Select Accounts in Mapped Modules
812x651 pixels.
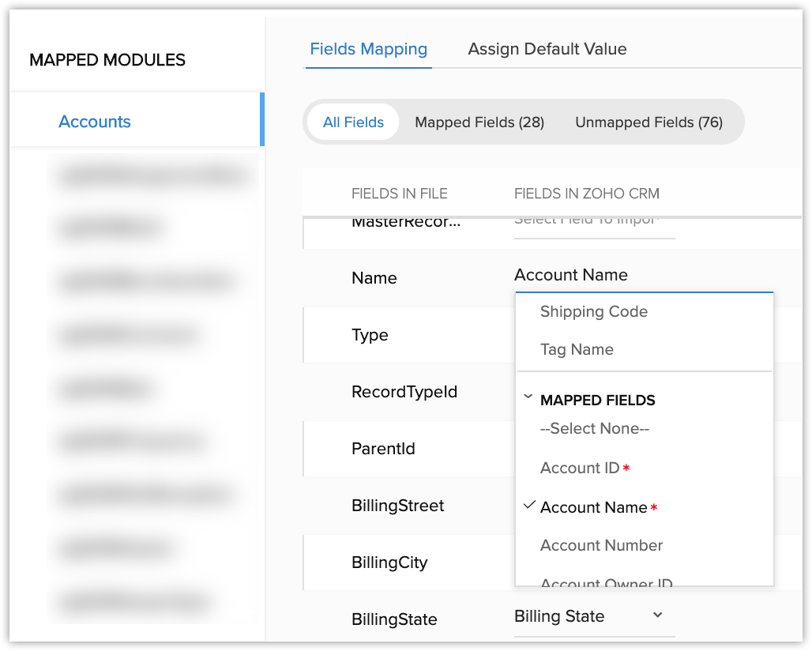[95, 122]
